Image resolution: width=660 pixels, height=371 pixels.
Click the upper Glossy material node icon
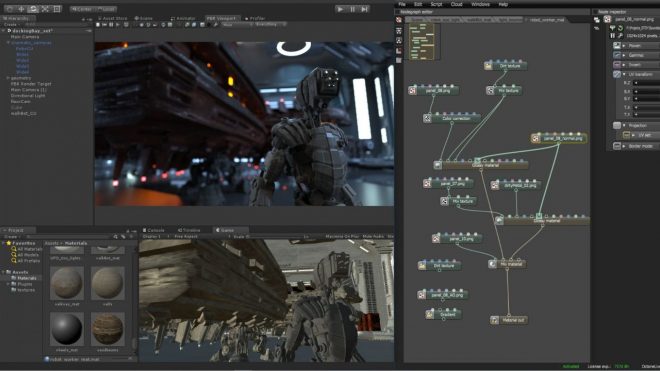coord(438,165)
